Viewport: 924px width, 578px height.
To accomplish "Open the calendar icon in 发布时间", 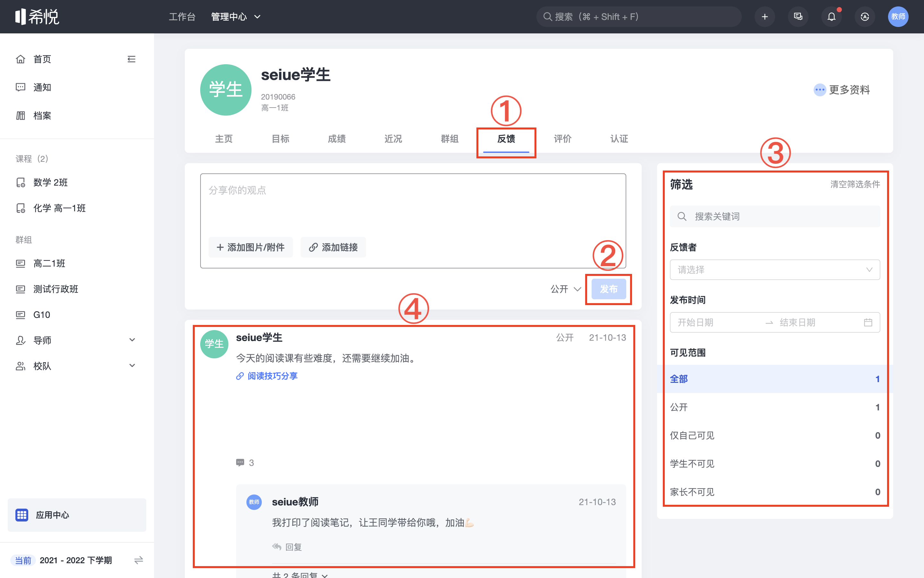I will coord(868,323).
